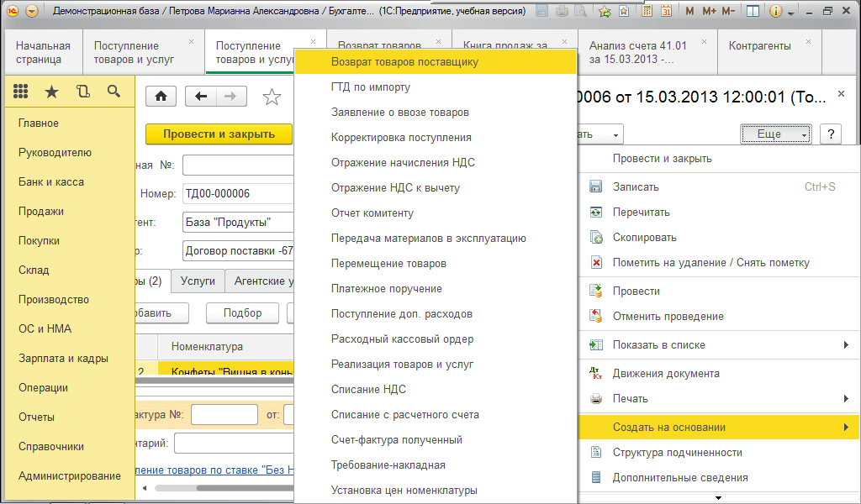Open the calculator in the title bar
The height and width of the screenshot is (504, 861).
647,12
